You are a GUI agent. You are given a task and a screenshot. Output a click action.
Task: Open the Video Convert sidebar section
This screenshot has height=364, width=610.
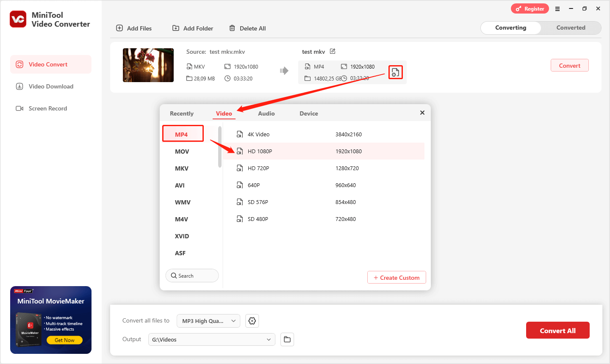[51, 64]
